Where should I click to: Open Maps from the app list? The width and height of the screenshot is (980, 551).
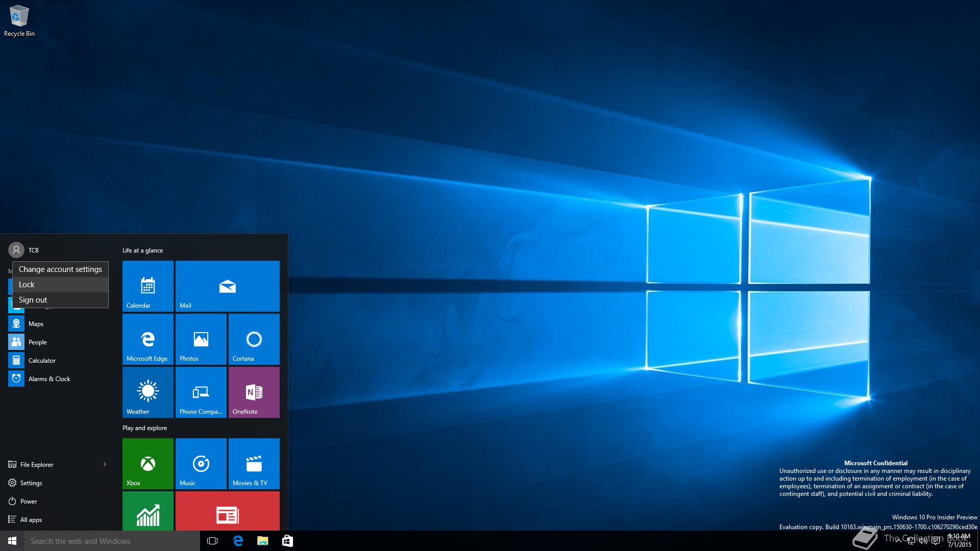tap(59, 323)
